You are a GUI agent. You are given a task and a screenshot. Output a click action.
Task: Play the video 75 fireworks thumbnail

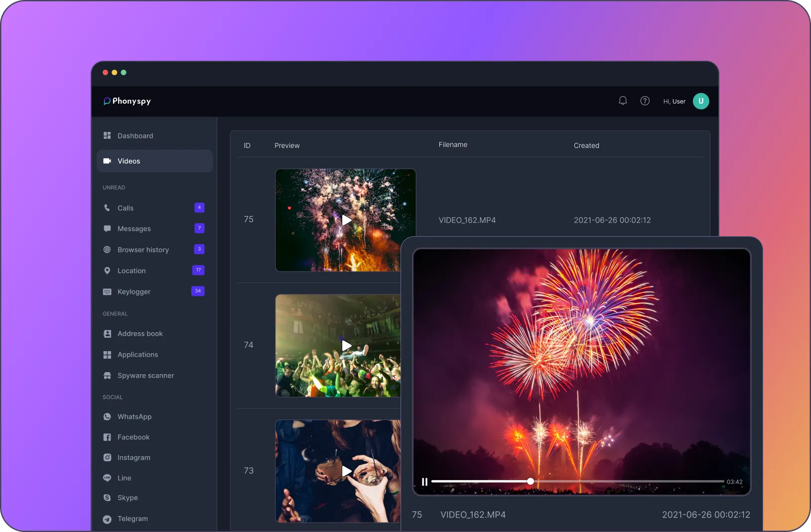[x=346, y=220]
